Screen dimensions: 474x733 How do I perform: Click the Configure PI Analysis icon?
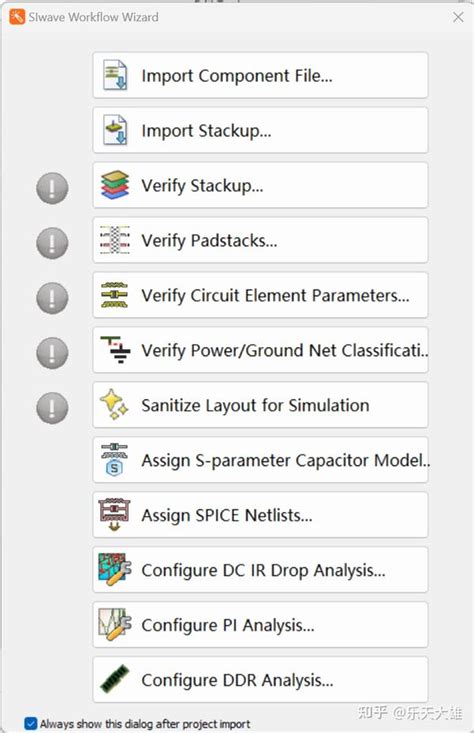click(115, 625)
